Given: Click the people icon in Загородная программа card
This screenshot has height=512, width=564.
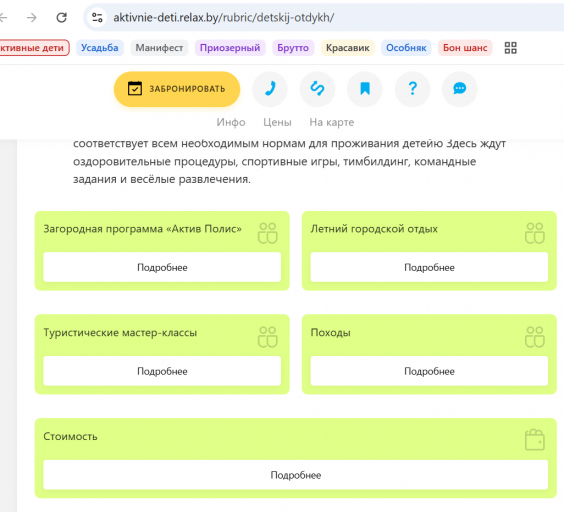Looking at the screenshot, I should tap(268, 233).
